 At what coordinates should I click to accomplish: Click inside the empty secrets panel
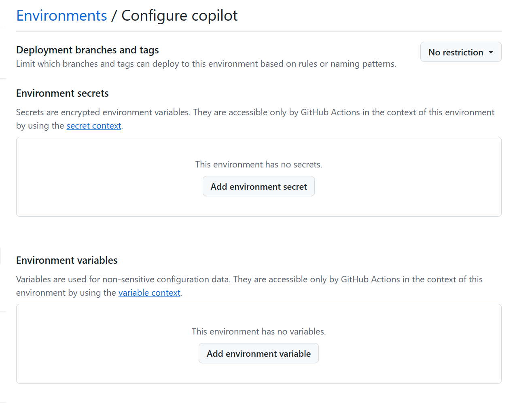[259, 206]
